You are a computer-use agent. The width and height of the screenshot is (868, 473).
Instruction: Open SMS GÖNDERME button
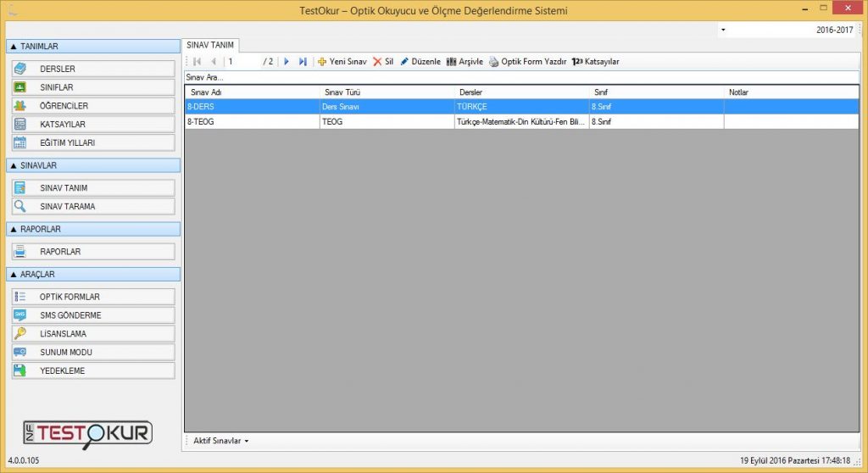(93, 314)
